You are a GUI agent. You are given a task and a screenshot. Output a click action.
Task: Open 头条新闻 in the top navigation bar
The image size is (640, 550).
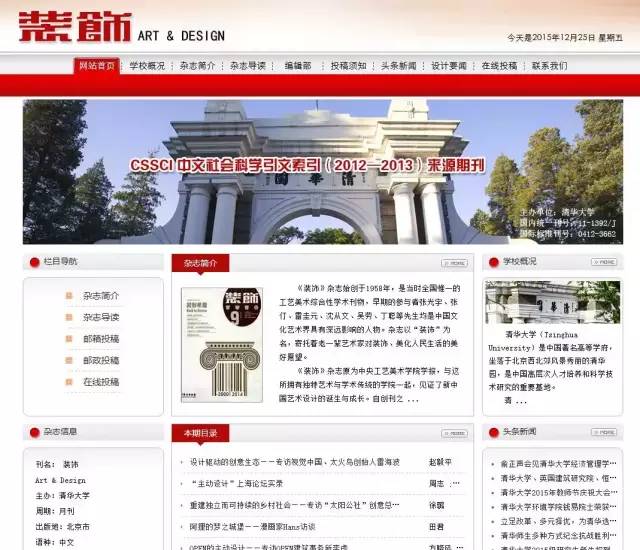399,66
